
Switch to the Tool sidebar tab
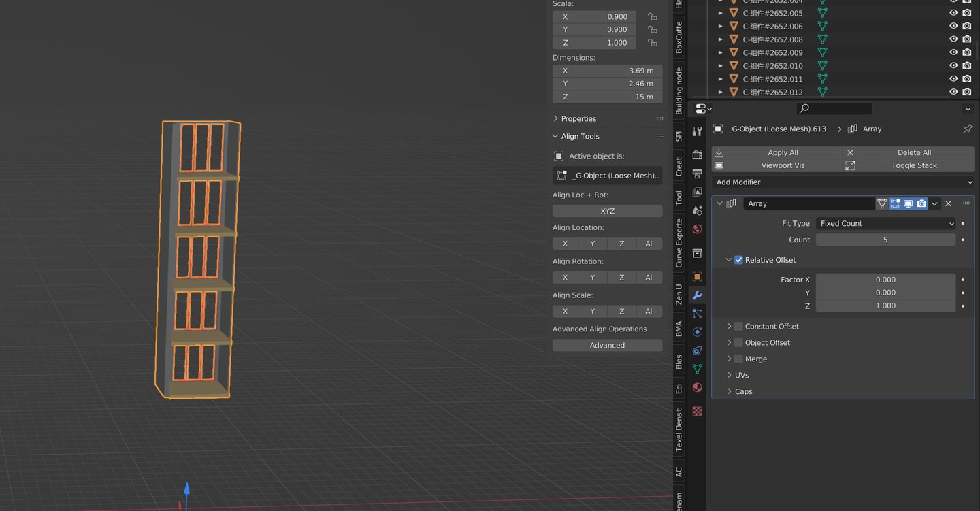coord(679,198)
